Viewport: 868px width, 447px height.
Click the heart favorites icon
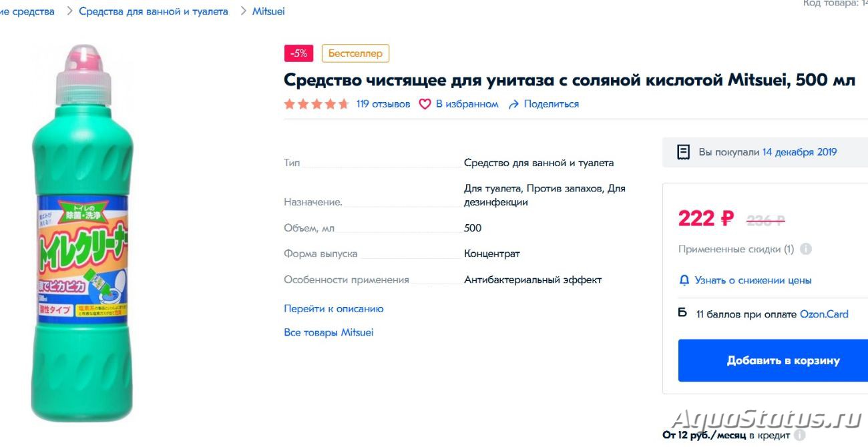[425, 104]
